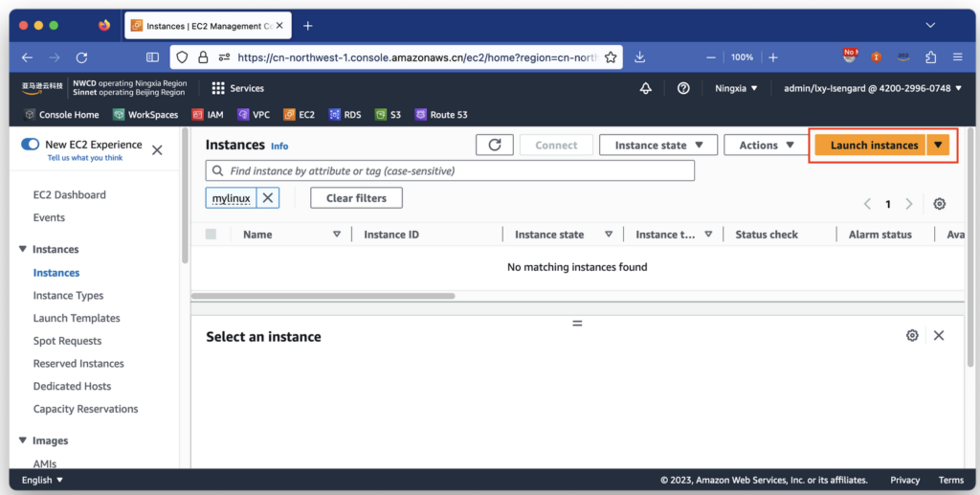Open the English language selector
This screenshot has height=495, width=980.
click(x=42, y=480)
